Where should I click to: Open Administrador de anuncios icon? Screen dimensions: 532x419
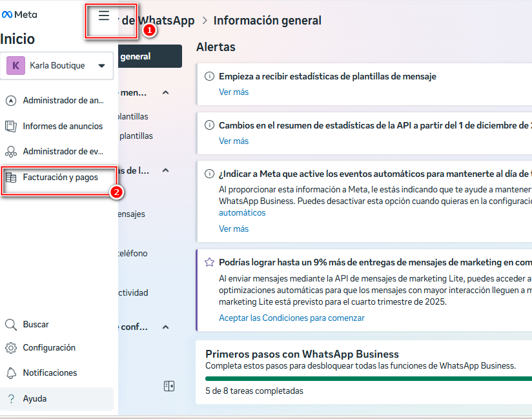click(x=10, y=101)
